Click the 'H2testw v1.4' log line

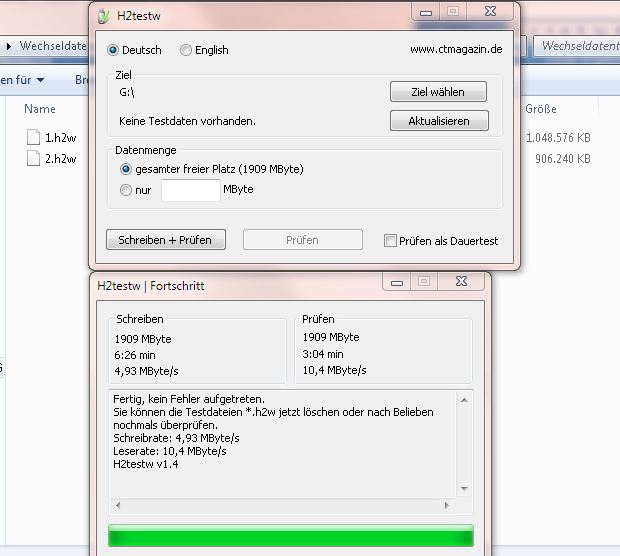point(146,464)
